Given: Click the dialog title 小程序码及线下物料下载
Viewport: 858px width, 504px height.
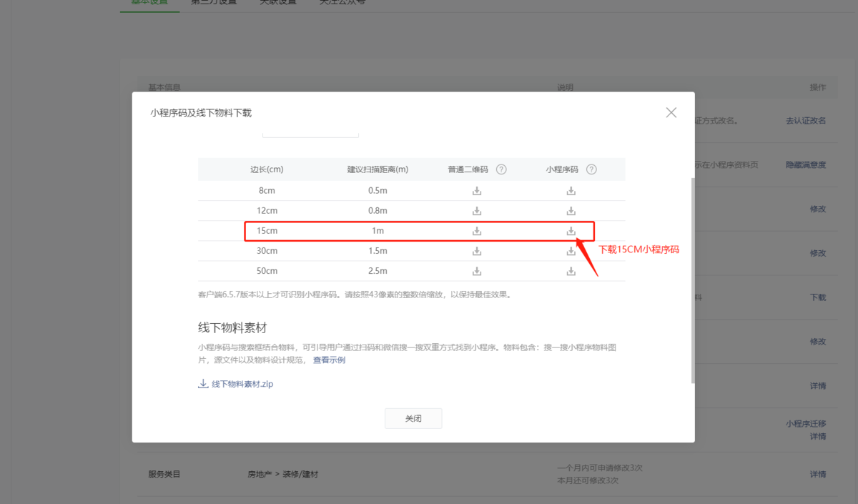Looking at the screenshot, I should tap(201, 113).
